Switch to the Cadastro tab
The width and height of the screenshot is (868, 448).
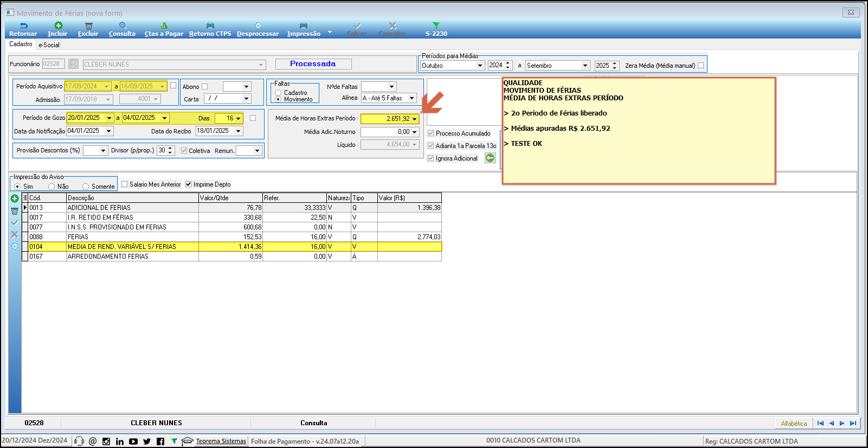coord(21,44)
